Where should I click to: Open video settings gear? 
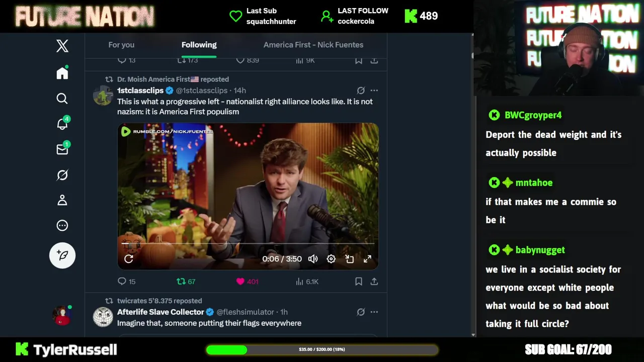tap(331, 259)
